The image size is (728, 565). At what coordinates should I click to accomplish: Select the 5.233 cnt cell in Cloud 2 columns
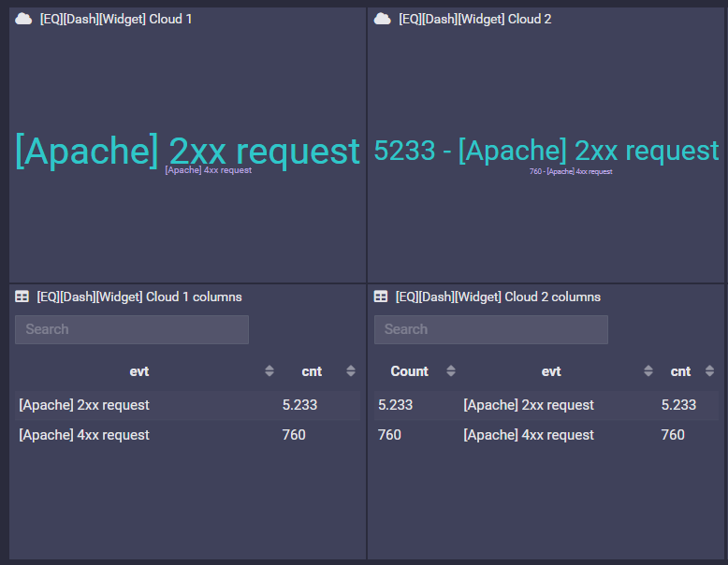[678, 405]
